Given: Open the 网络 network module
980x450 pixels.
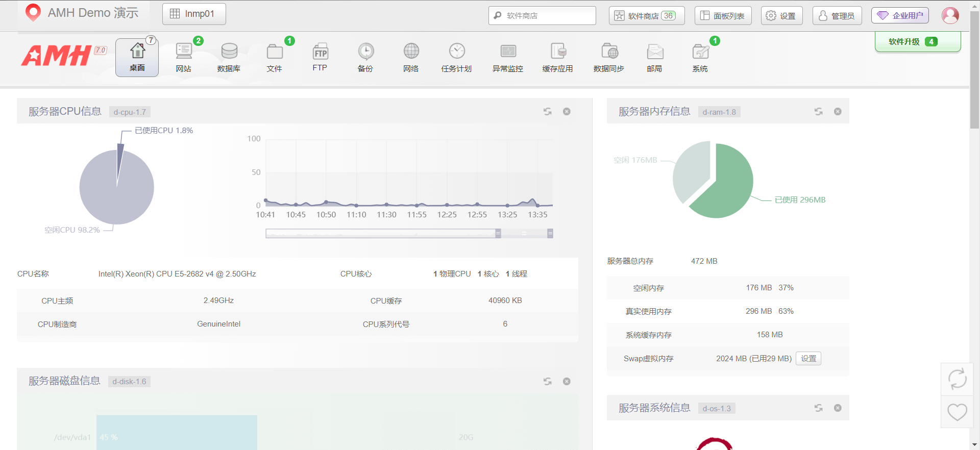Looking at the screenshot, I should tap(411, 57).
